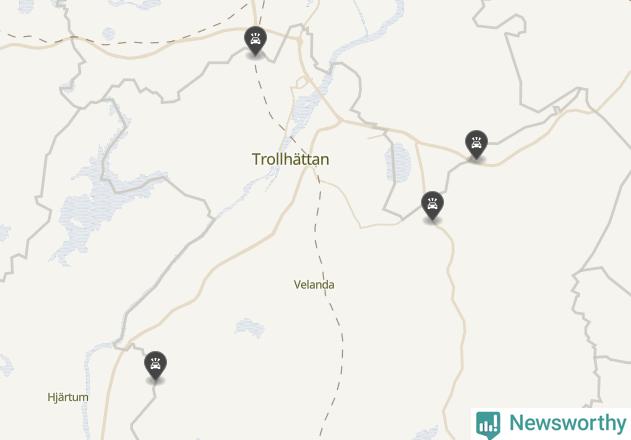
Task: Click the small lake south of Velanda
Action: [250, 327]
